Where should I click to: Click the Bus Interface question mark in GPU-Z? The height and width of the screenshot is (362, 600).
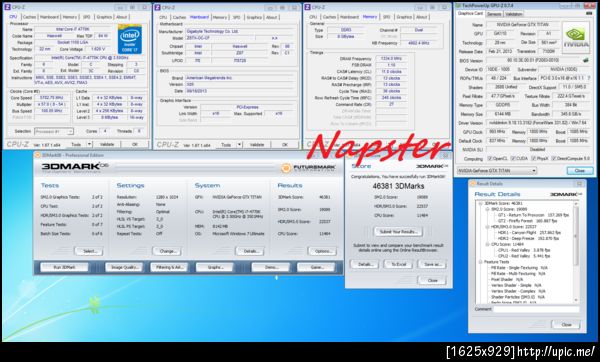click(589, 78)
